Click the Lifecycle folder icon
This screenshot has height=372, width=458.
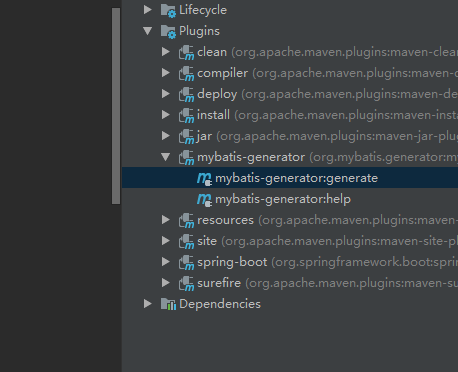(x=168, y=10)
